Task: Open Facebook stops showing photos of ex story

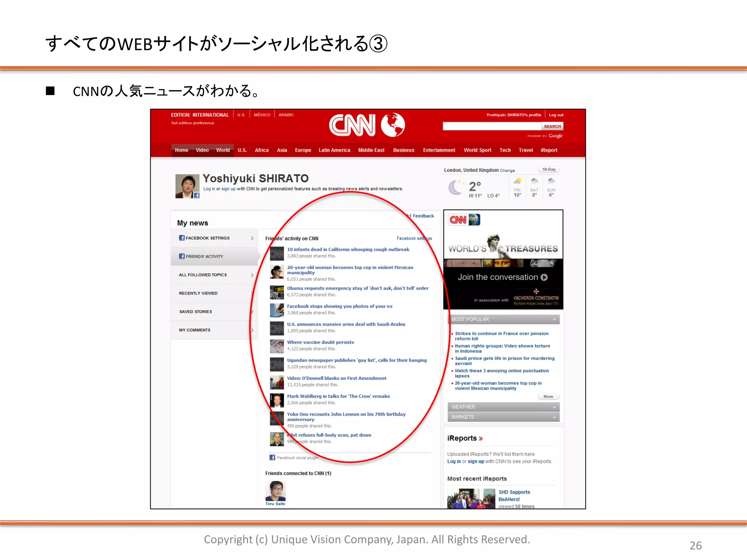Action: 340,306
